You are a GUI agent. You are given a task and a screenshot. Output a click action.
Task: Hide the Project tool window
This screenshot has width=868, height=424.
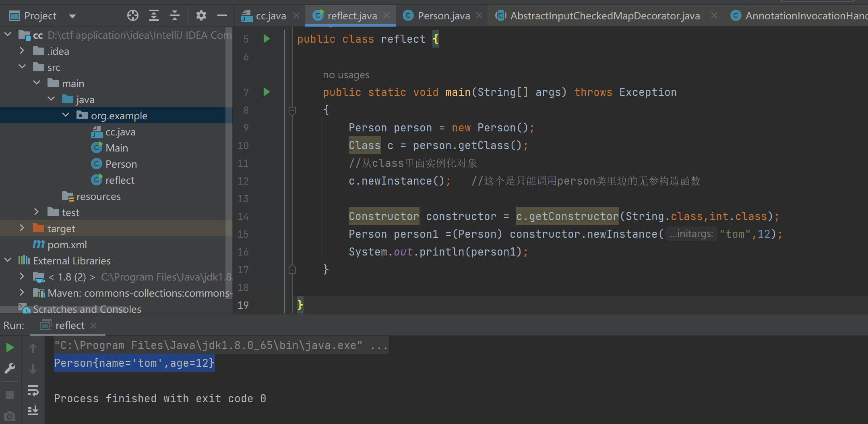[222, 16]
